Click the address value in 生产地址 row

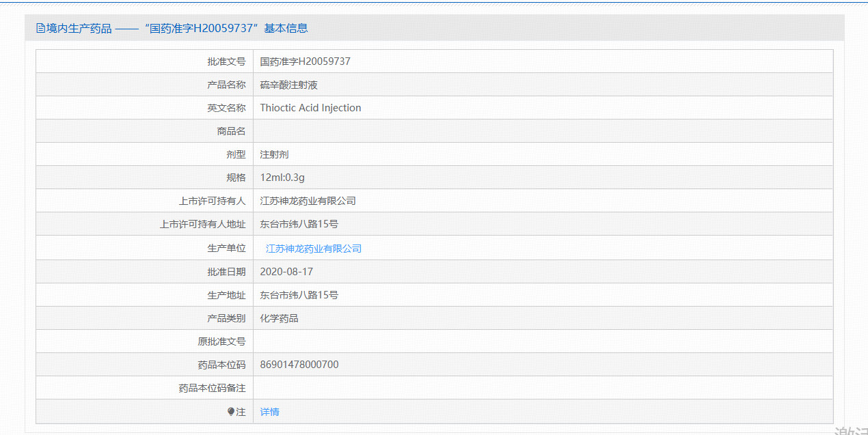(299, 295)
